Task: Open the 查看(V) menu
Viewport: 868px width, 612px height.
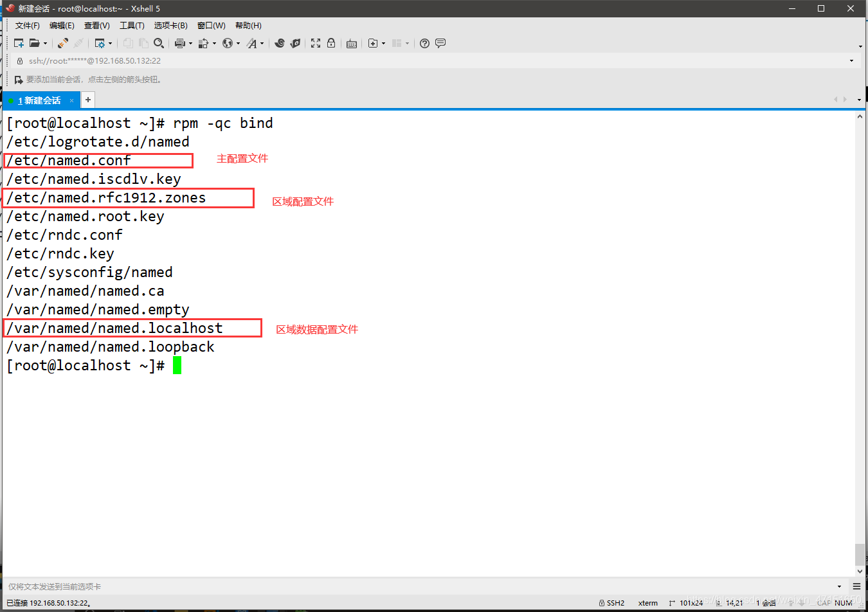Action: [97, 26]
